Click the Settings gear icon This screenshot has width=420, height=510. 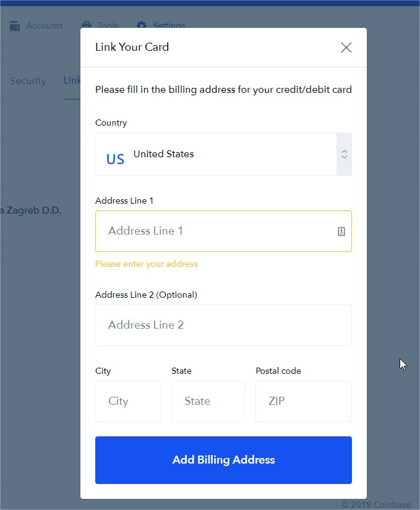(142, 25)
